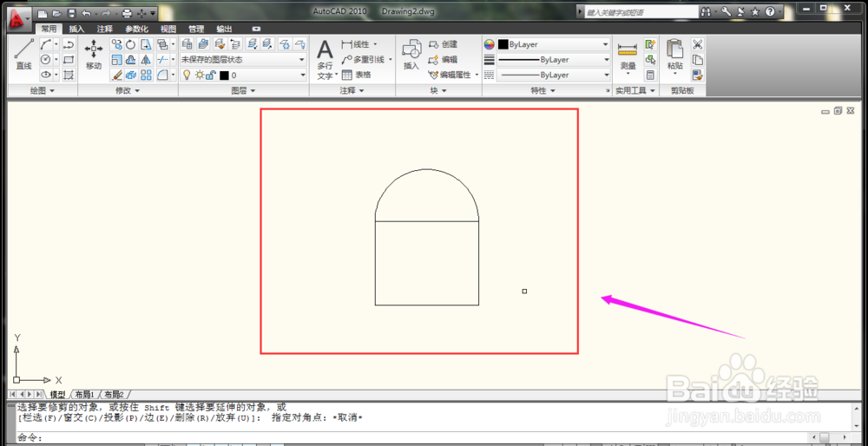The image size is (868, 446).
Task: Click the binoculars search icon
Action: pos(706,11)
